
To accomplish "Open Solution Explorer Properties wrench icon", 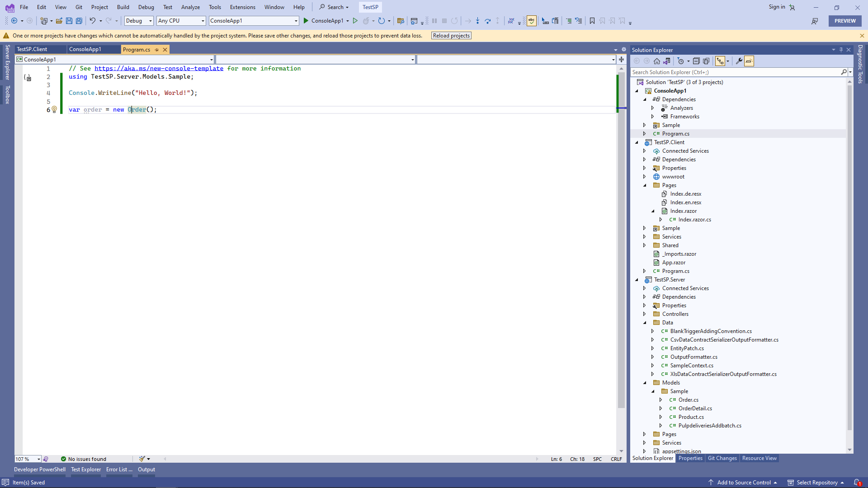I will [739, 61].
